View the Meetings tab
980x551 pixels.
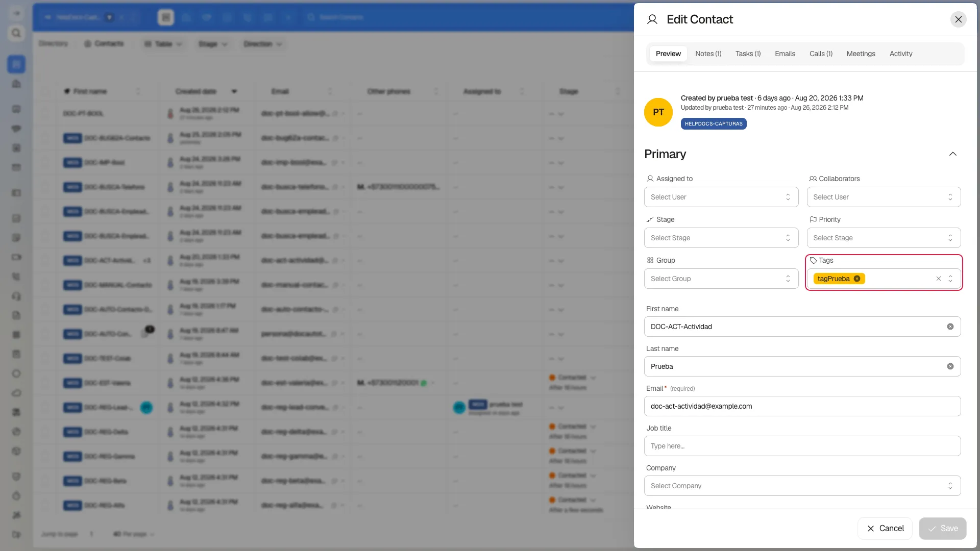tap(861, 54)
